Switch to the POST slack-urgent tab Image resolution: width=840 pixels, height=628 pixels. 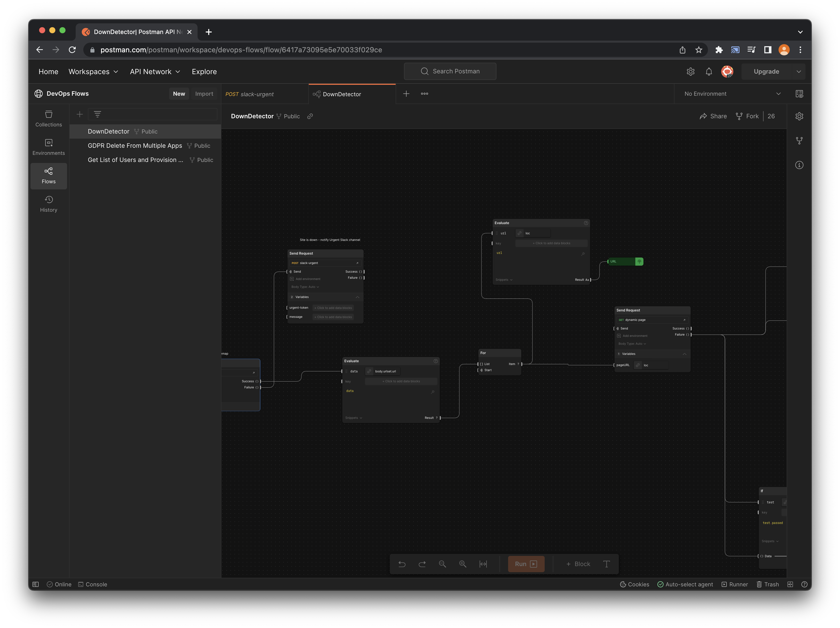[x=250, y=94]
